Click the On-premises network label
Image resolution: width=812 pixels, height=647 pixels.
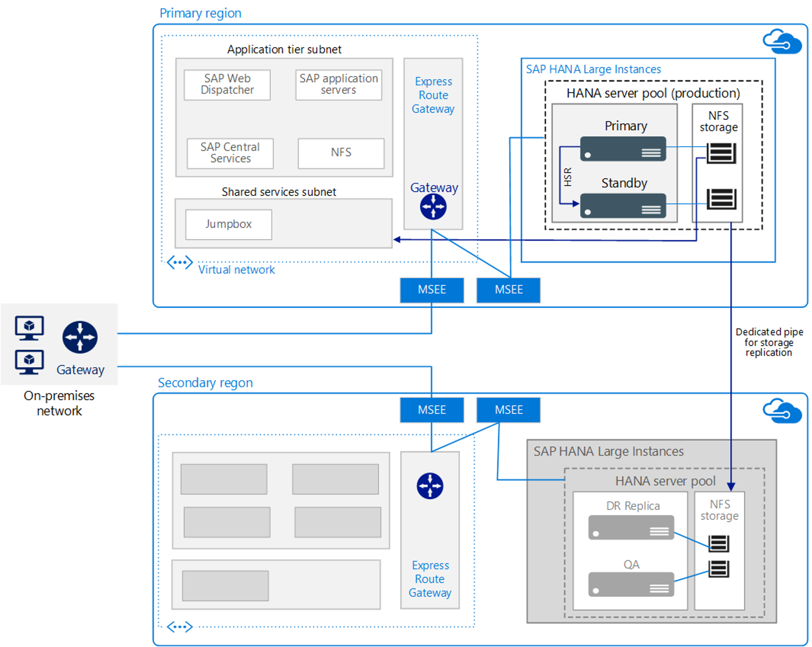[x=59, y=403]
